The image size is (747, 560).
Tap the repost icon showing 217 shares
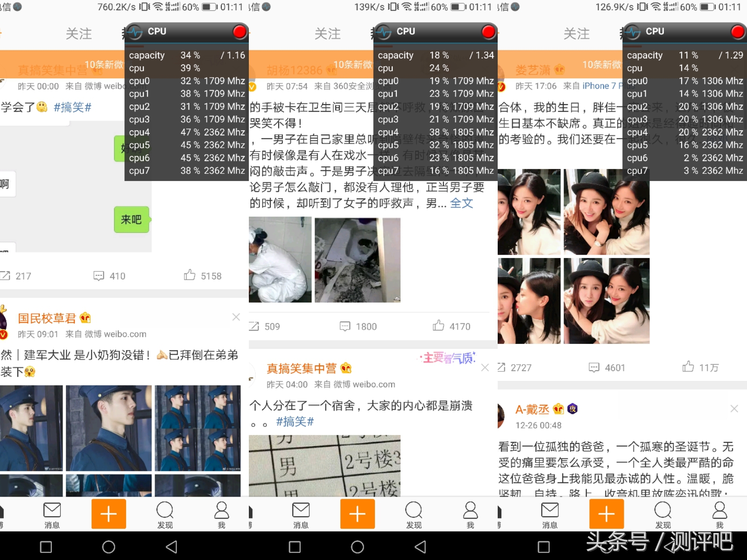pyautogui.click(x=17, y=275)
